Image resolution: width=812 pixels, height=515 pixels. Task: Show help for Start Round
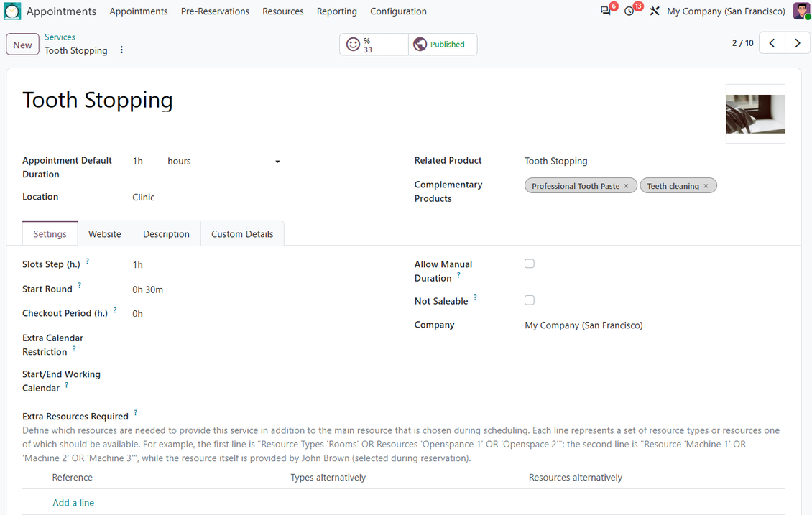(x=80, y=285)
